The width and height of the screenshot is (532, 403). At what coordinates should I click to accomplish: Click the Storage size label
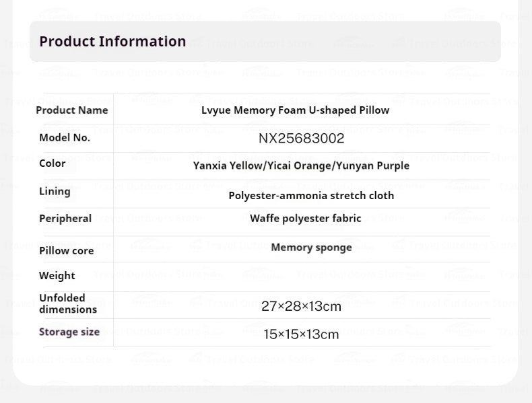pyautogui.click(x=69, y=331)
